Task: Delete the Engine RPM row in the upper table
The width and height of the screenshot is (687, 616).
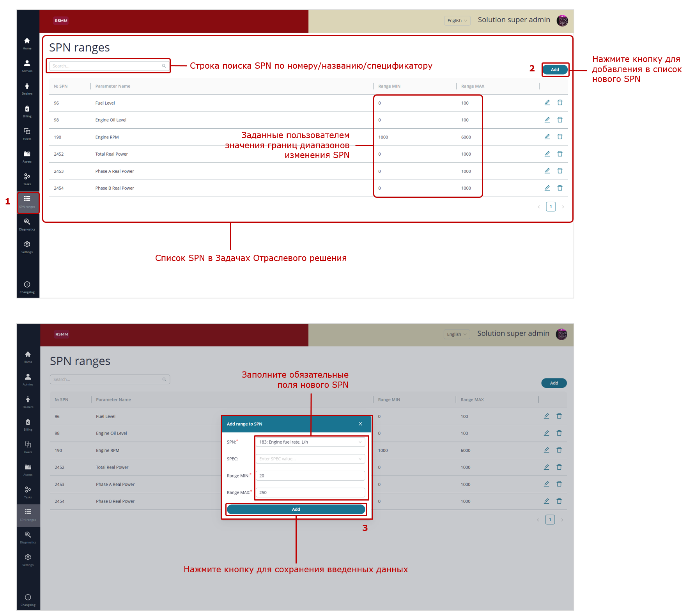Action: point(560,137)
